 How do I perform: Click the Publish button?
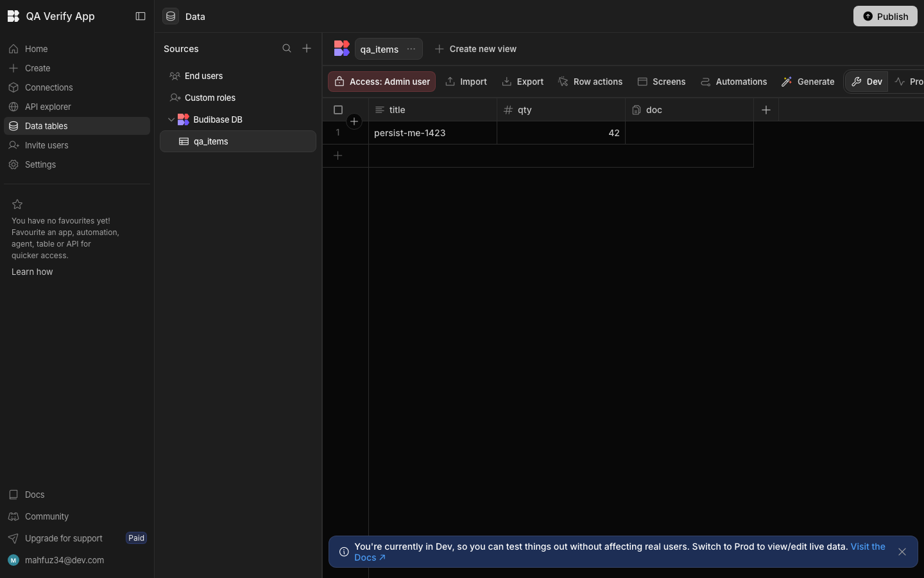pos(886,16)
